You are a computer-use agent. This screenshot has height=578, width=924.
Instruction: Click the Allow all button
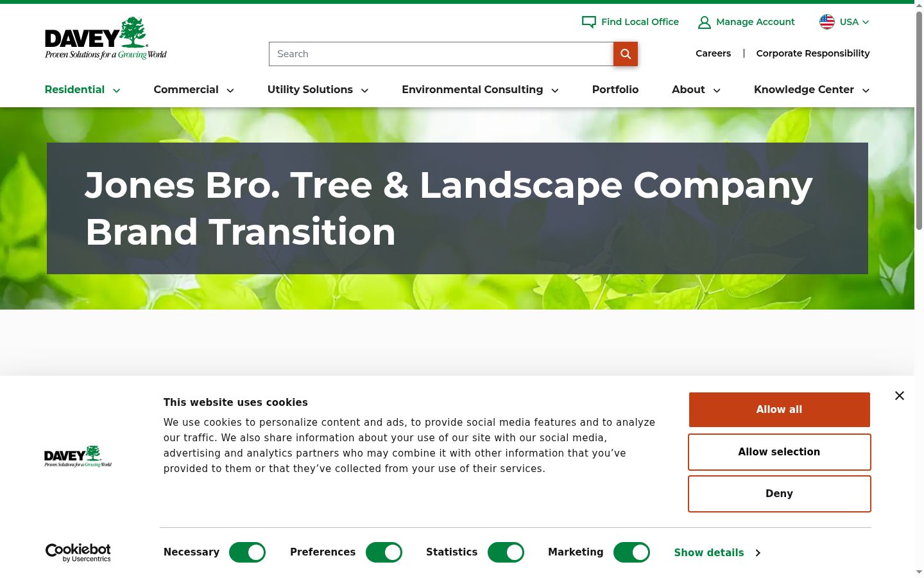click(x=779, y=410)
